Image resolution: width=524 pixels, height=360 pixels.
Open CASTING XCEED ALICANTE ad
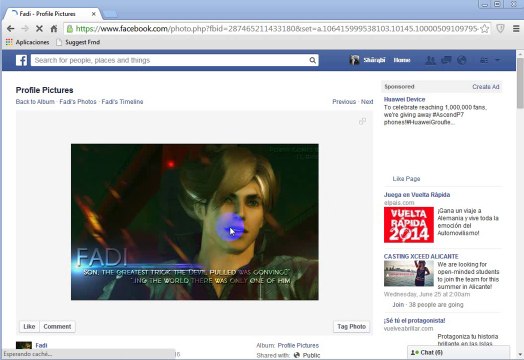point(421,256)
